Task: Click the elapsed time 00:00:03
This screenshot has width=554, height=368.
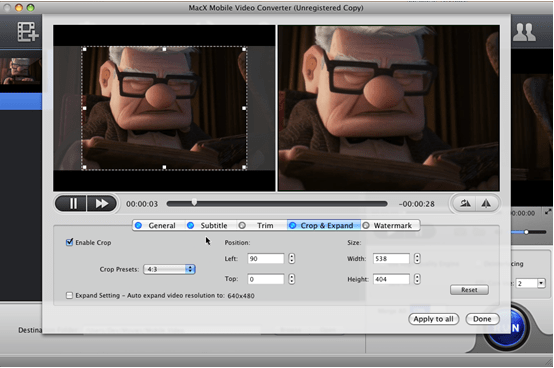Action: tap(142, 204)
